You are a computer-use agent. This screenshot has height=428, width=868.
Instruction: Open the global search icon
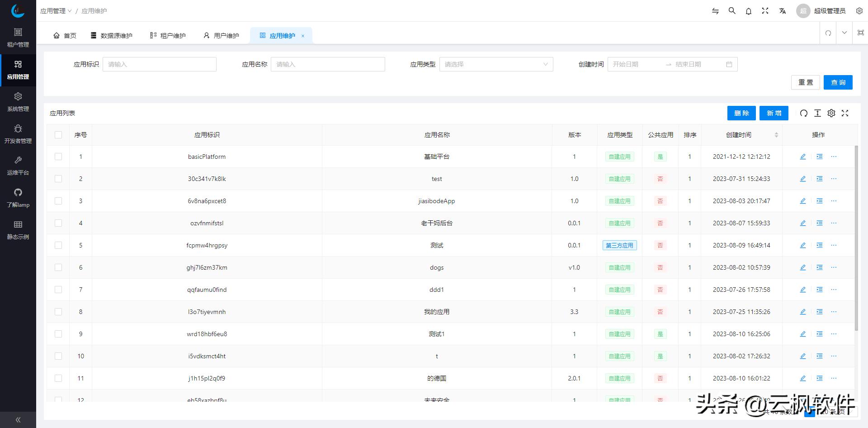click(731, 11)
